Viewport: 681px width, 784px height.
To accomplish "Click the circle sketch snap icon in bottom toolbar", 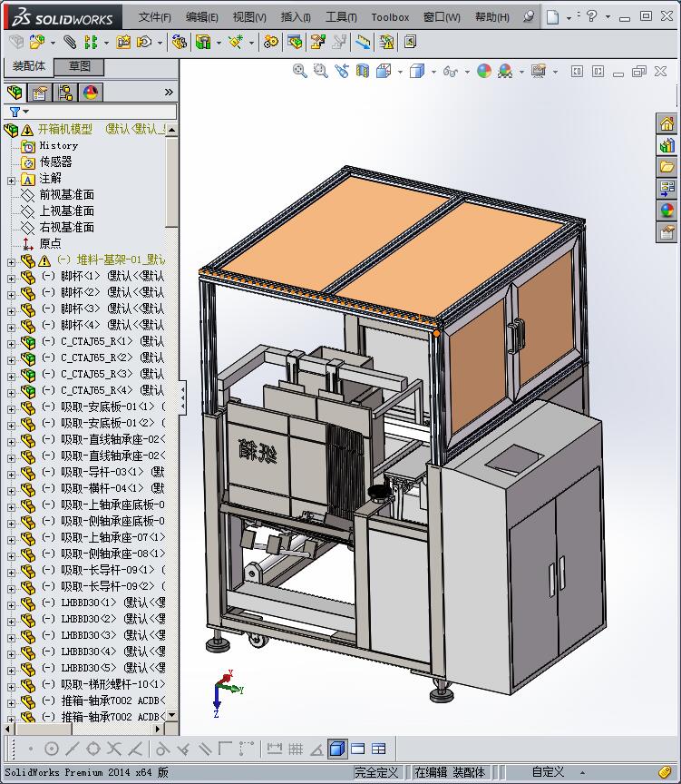I will pyautogui.click(x=52, y=749).
